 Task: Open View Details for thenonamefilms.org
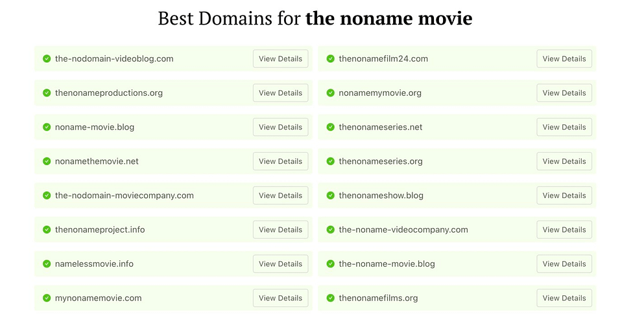coord(564,298)
